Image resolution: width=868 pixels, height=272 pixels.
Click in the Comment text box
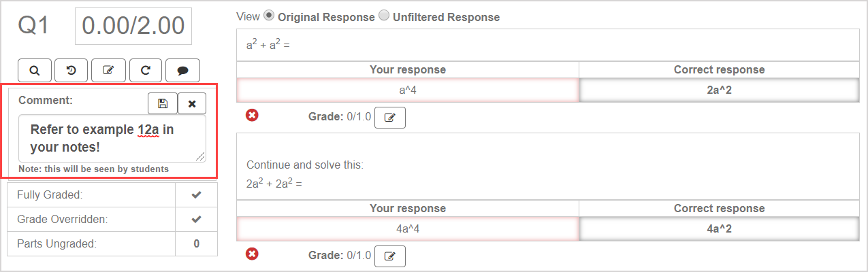click(112, 138)
